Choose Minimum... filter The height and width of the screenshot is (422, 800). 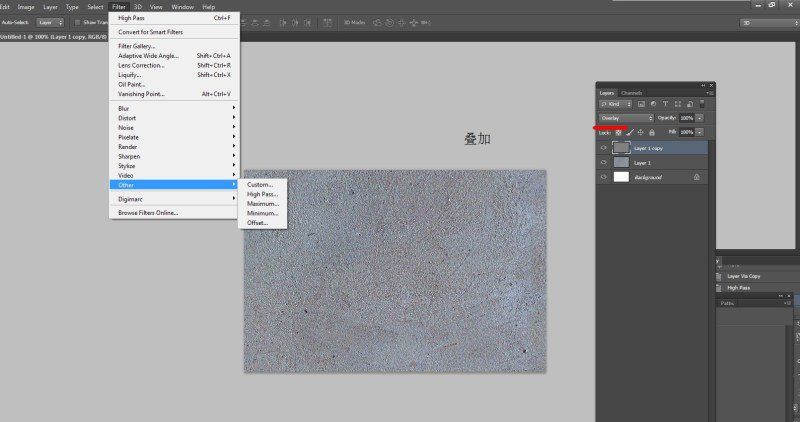click(262, 213)
